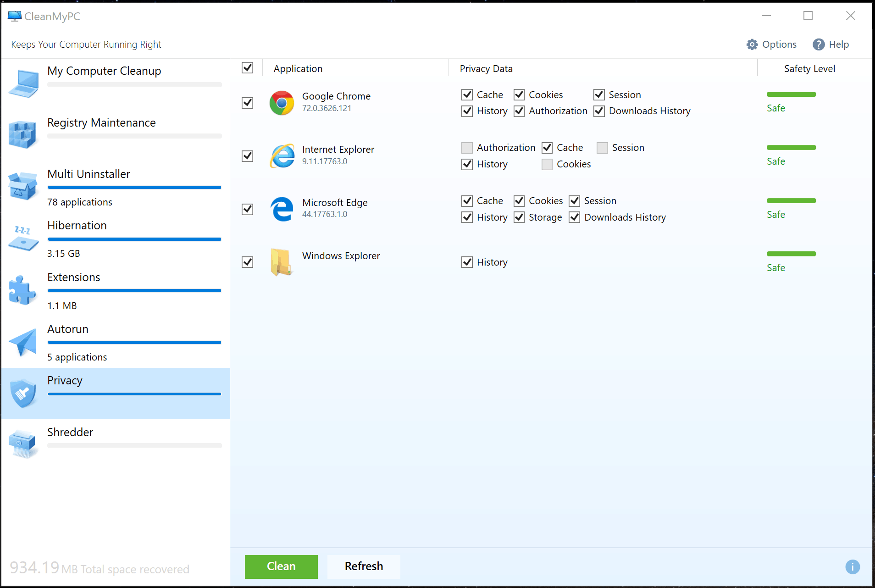Click the Shredder icon
Screen dimensions: 875x588
pos(22,444)
